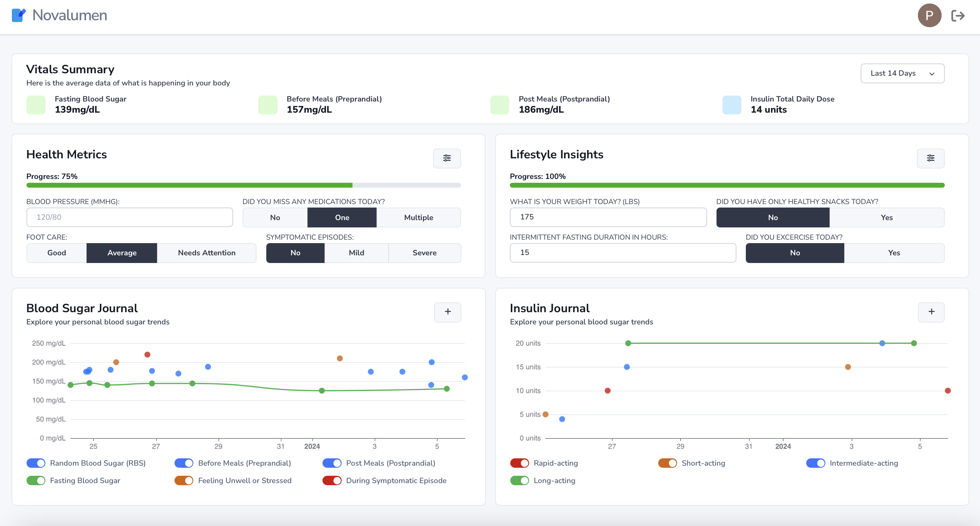This screenshot has width=980, height=526.
Task: Select Mild symptomatic episodes option
Action: pyautogui.click(x=356, y=253)
